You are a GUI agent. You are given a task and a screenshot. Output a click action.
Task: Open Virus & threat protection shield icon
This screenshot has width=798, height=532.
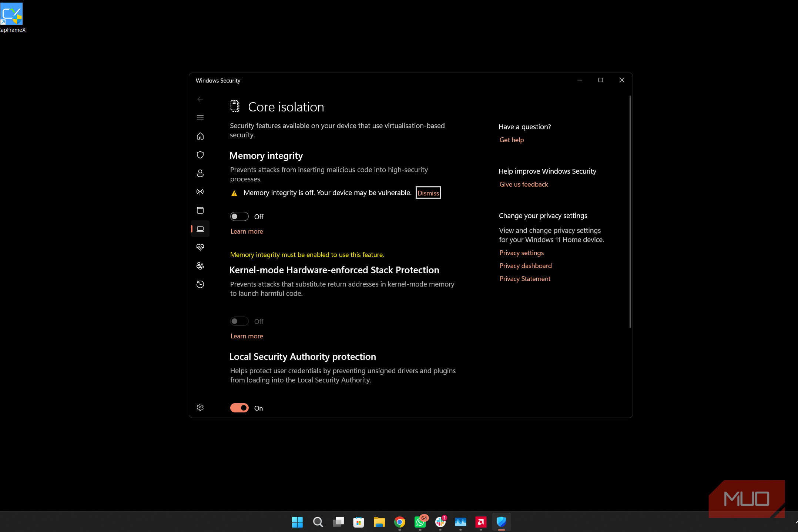pyautogui.click(x=200, y=155)
